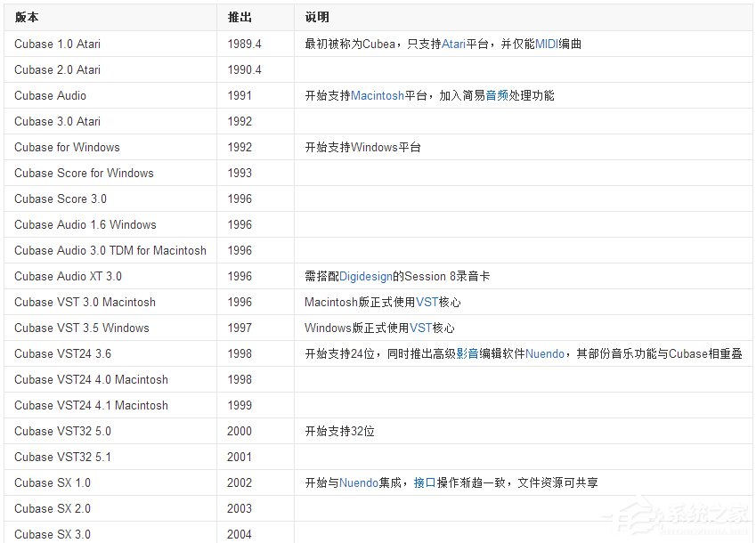Click the 1993 release year

coord(240,173)
